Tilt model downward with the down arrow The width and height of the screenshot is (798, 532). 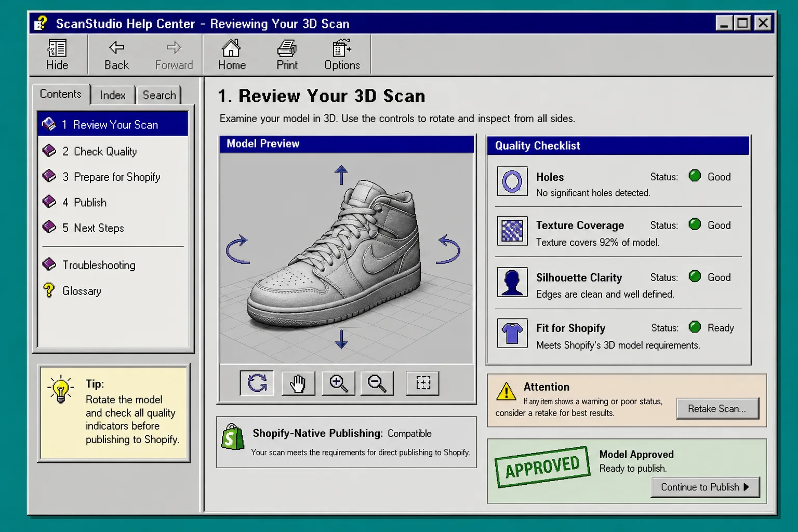341,339
